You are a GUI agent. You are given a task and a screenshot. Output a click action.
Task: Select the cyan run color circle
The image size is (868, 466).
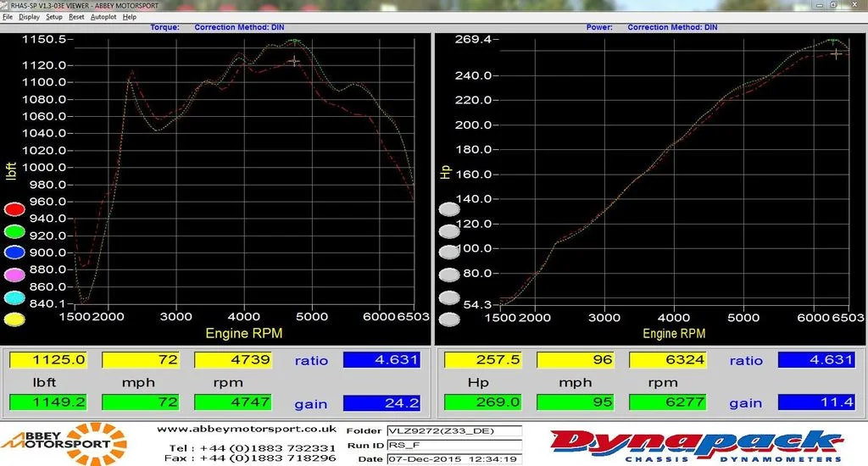pos(14,297)
